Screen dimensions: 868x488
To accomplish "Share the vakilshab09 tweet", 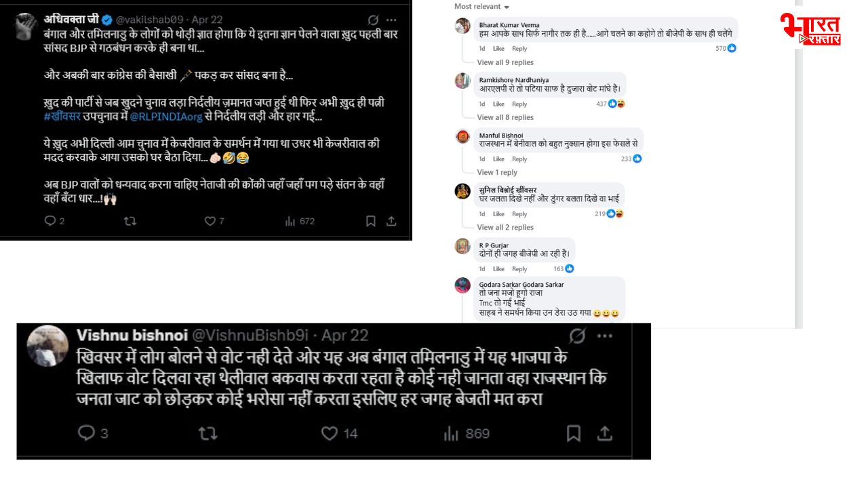I will [x=391, y=221].
